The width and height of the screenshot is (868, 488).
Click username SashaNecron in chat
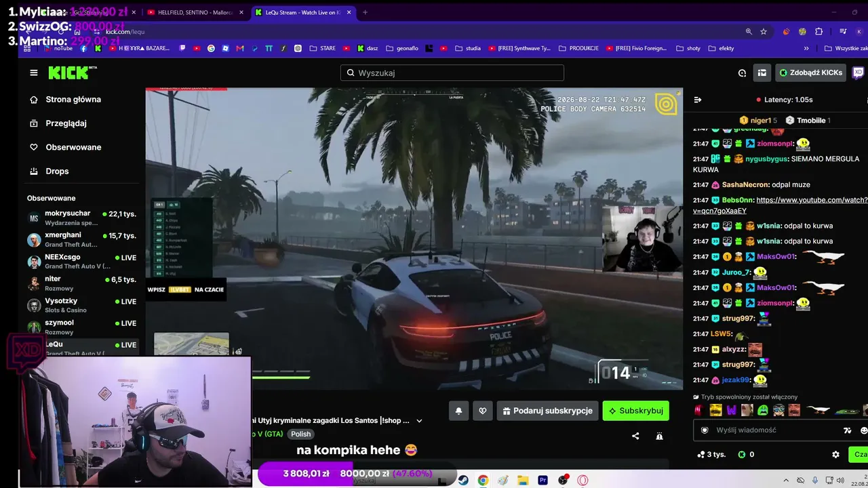tap(745, 185)
